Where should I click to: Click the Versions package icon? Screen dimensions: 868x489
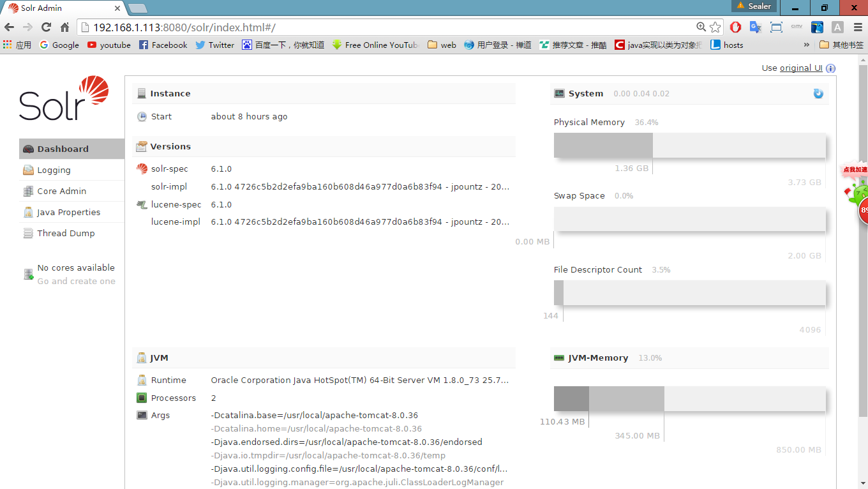pyautogui.click(x=142, y=147)
